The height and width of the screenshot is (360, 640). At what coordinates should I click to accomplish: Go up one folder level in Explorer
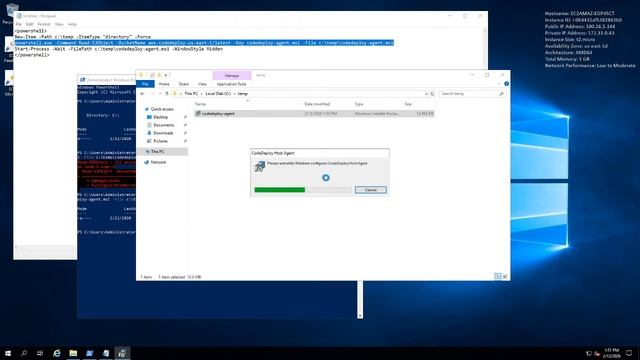(x=167, y=93)
